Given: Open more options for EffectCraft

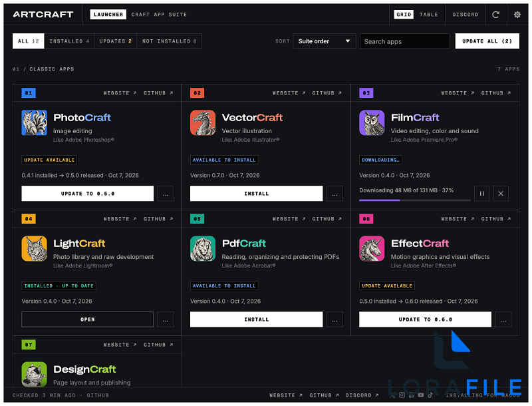Looking at the screenshot, I should (x=503, y=319).
